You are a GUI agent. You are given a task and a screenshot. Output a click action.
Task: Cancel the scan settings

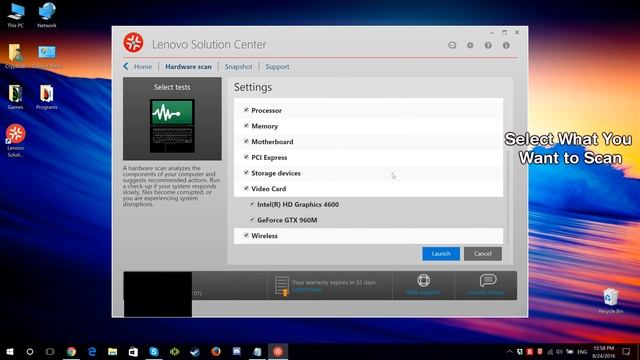(483, 253)
